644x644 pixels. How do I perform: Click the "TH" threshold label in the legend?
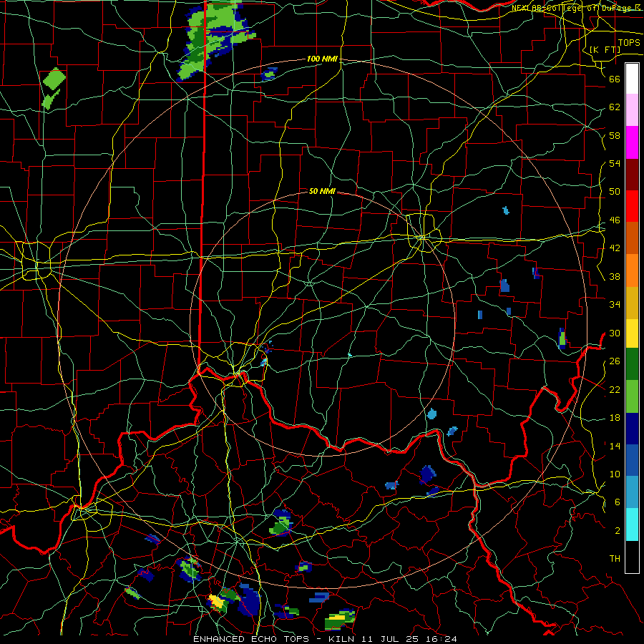(615, 559)
